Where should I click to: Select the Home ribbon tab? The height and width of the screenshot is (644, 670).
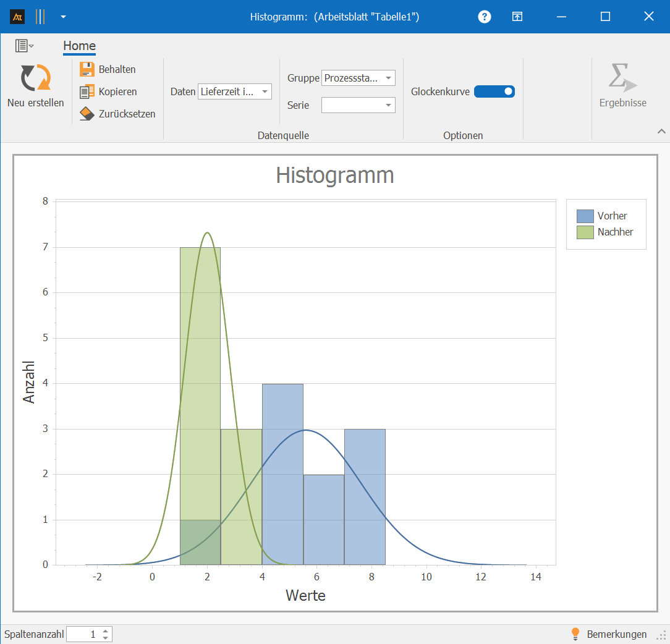coord(79,46)
